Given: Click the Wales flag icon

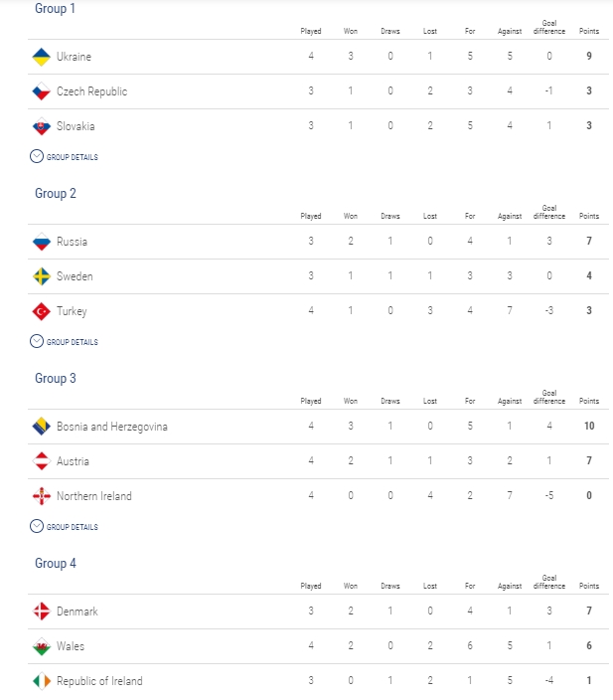Looking at the screenshot, I should pyautogui.click(x=42, y=646).
